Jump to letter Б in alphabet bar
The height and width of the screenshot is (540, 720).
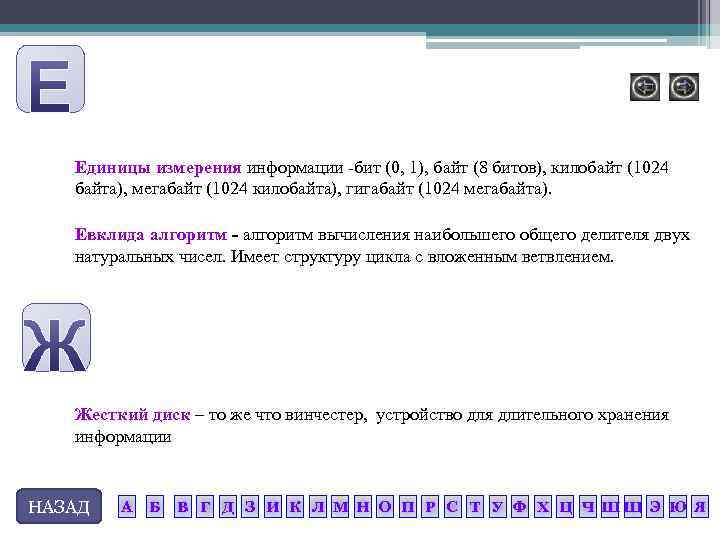[155, 506]
